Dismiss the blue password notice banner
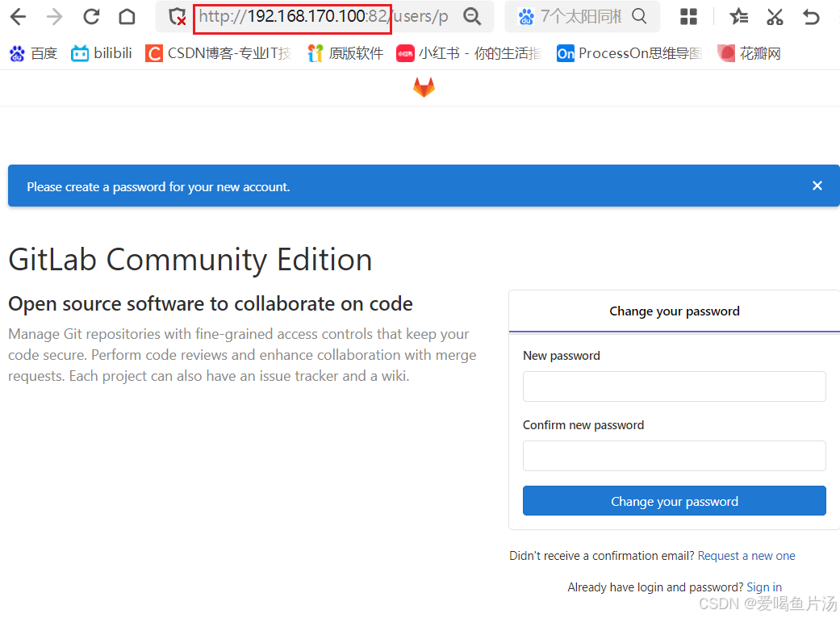 [817, 186]
